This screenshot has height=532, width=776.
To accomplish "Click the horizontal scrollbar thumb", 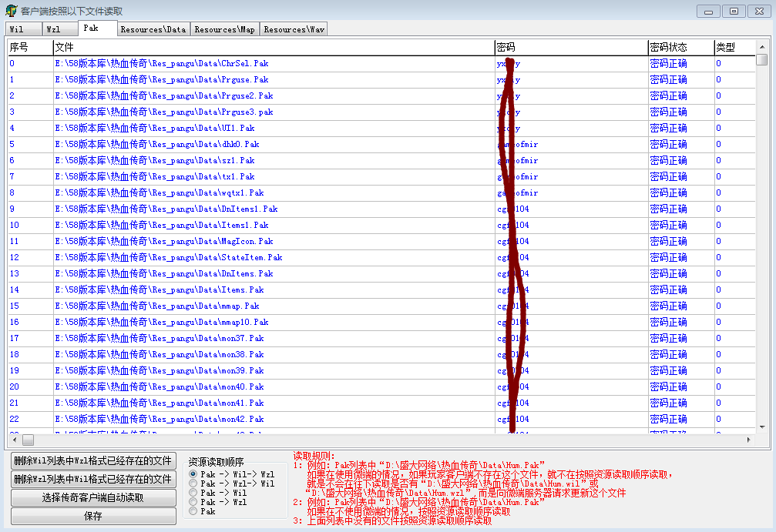I will pos(29,440).
